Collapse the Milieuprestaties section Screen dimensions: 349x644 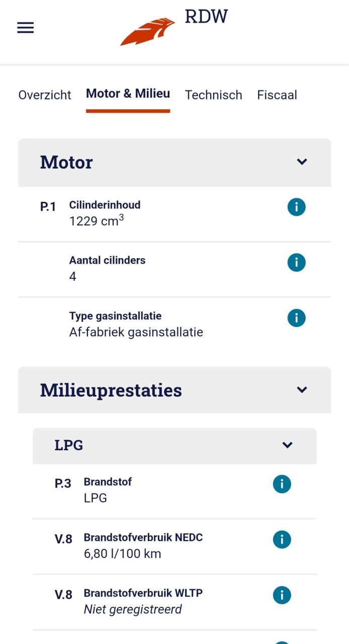pyautogui.click(x=302, y=389)
